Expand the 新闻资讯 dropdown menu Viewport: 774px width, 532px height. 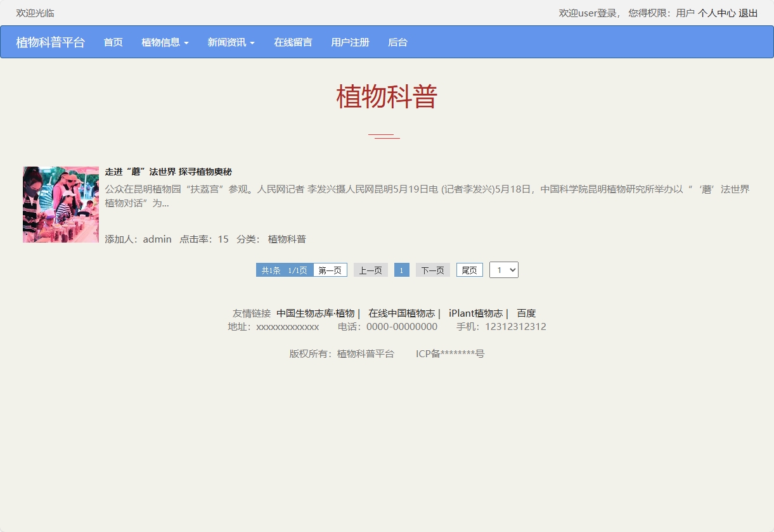231,42
